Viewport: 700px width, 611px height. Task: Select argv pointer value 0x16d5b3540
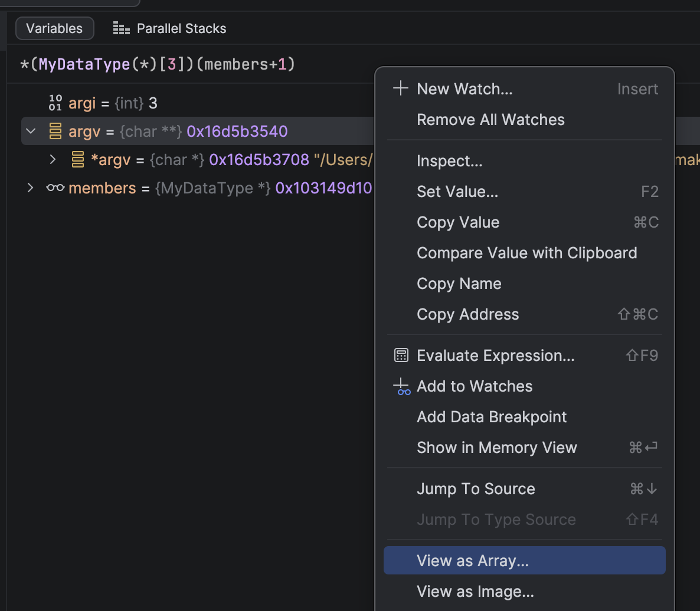237,132
